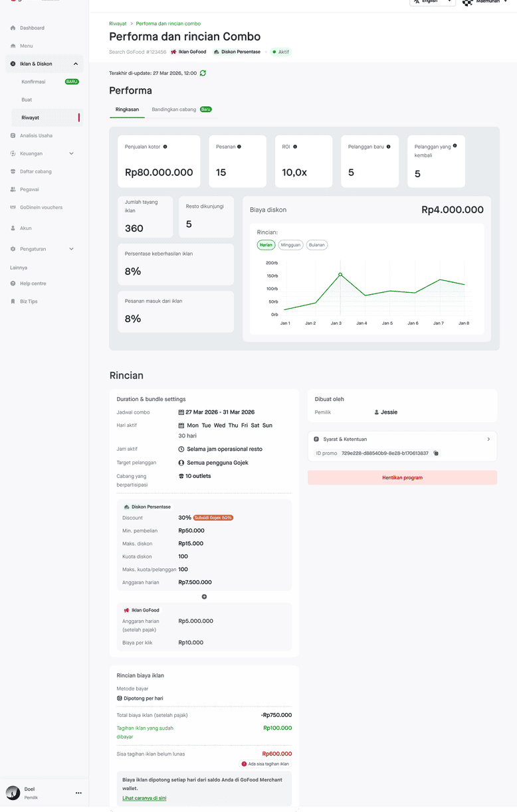Click the Dipotong per hari icon
This screenshot has width=517, height=812.
tap(120, 698)
